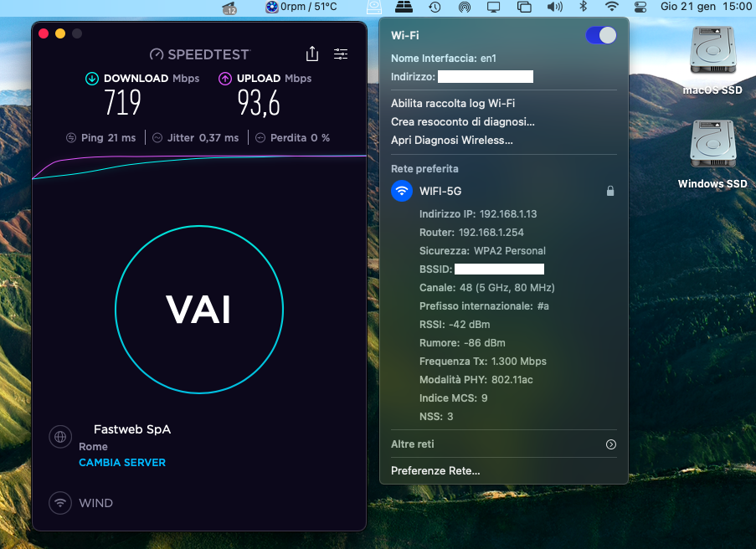756x549 pixels.
Task: Click the 719 download speed value
Action: pos(122,103)
